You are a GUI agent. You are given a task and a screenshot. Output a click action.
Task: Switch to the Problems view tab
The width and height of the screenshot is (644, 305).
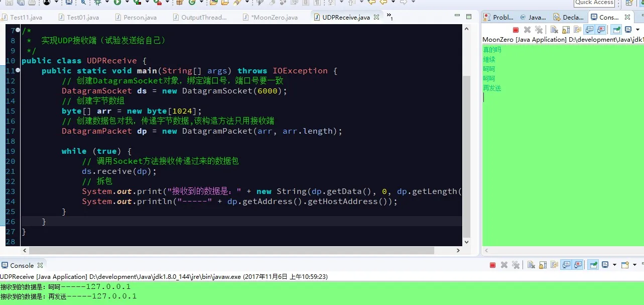[x=498, y=18]
